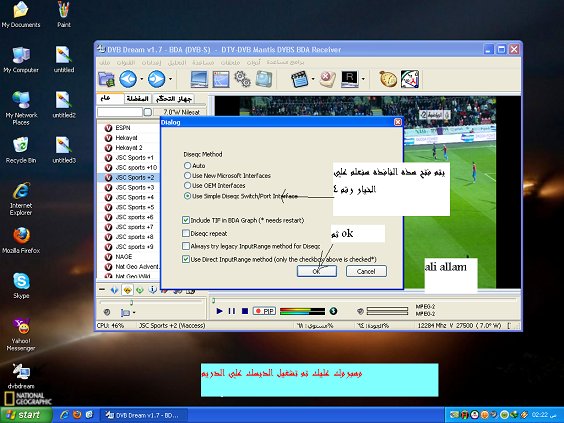Click the clapperboard recording icon

[x=300, y=79]
